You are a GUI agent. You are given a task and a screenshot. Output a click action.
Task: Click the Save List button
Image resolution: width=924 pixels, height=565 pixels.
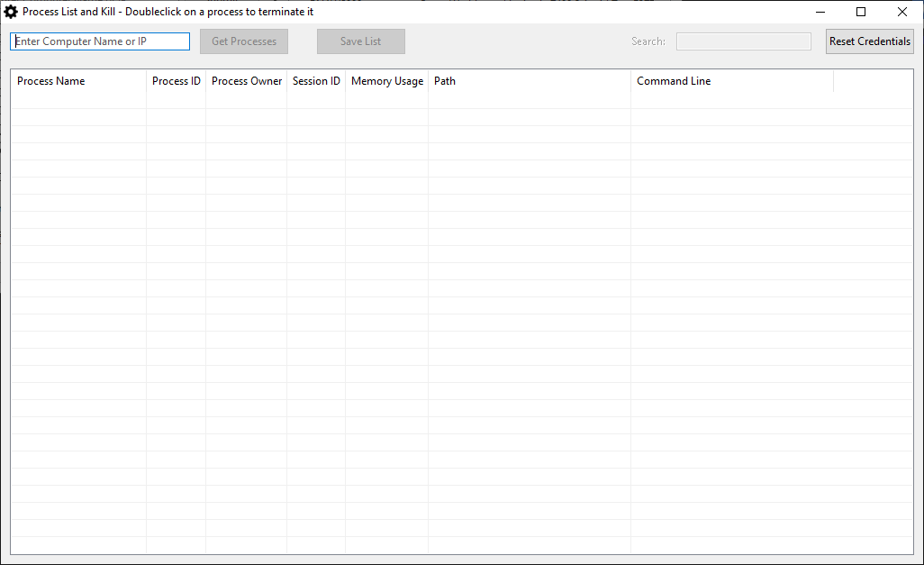coord(360,41)
